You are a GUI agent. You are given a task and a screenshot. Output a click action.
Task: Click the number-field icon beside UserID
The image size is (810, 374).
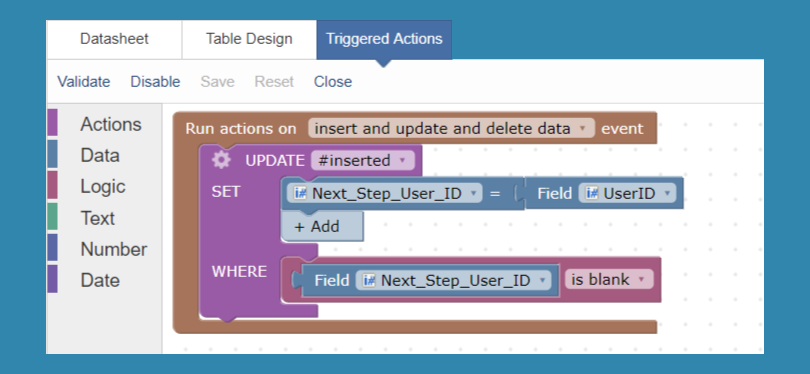click(x=591, y=194)
